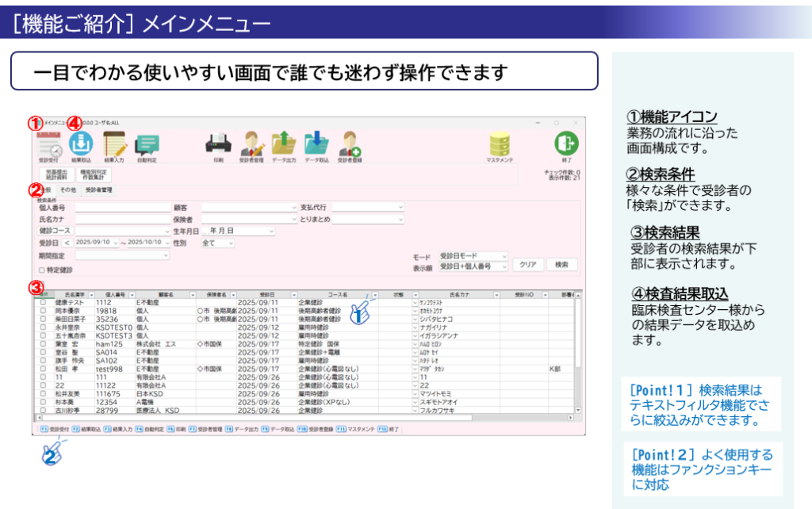812x509 pixels.
Task: Open the 受診受付 reception icon
Action: (x=49, y=147)
